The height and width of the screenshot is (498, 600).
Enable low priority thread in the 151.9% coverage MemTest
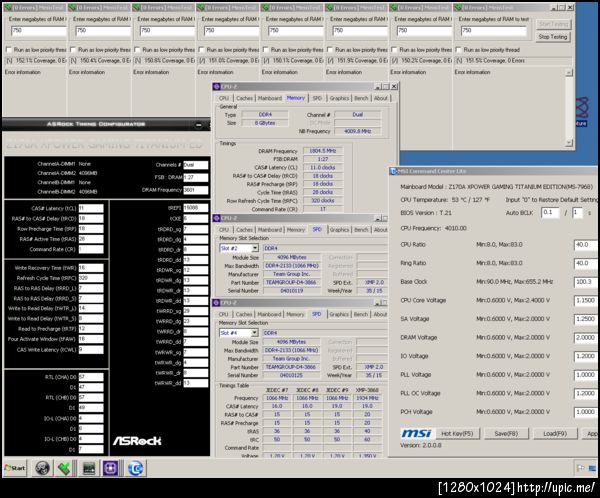point(330,50)
